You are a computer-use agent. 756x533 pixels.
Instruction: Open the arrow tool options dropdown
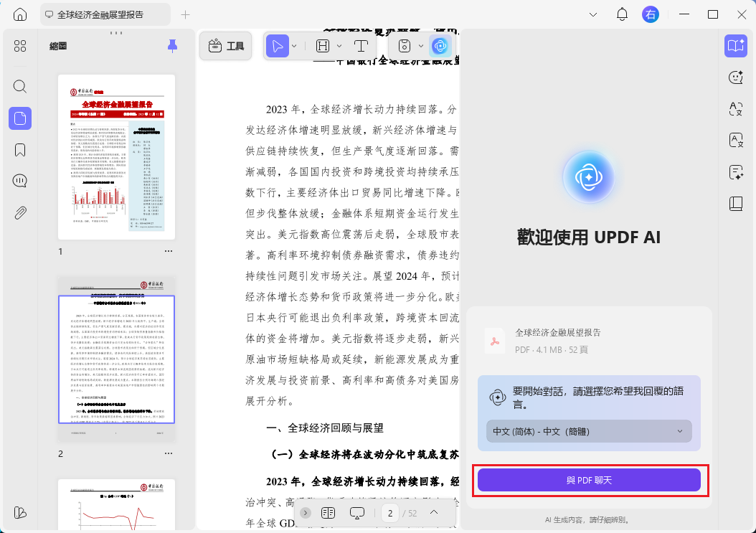coord(293,46)
